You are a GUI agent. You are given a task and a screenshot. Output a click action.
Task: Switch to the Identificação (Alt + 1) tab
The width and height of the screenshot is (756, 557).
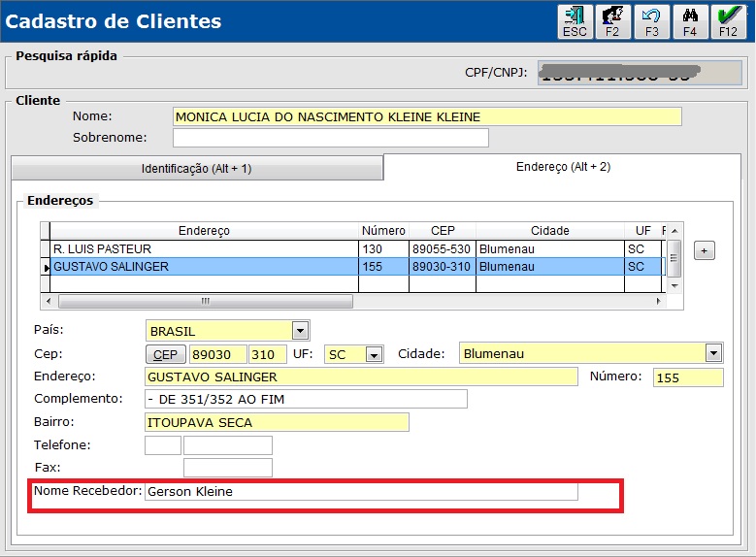point(197,169)
